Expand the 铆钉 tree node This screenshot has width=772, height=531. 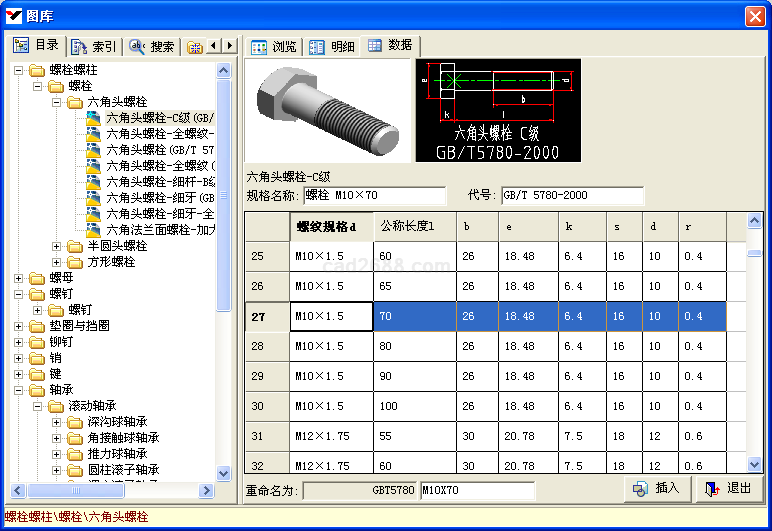pos(19,342)
